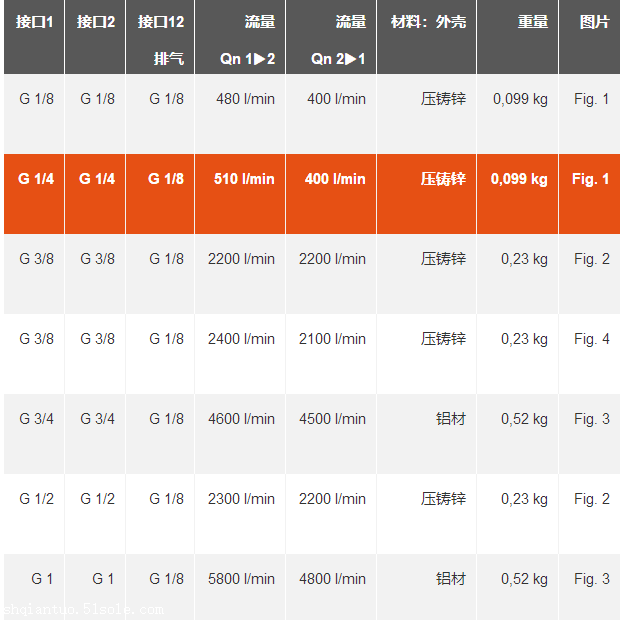
Task: Open Fig. 2 in the 2200 l/min G 3/8 row
Action: [591, 259]
